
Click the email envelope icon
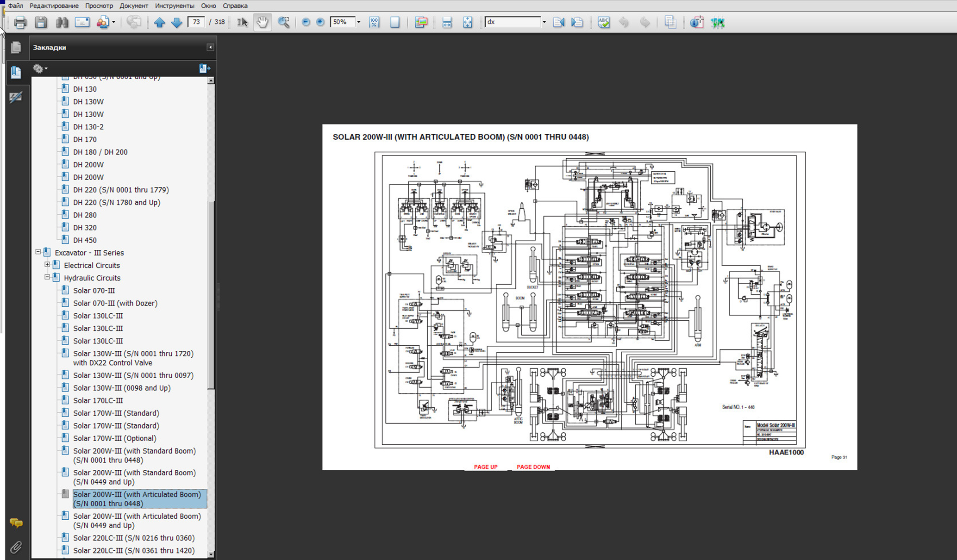[82, 22]
